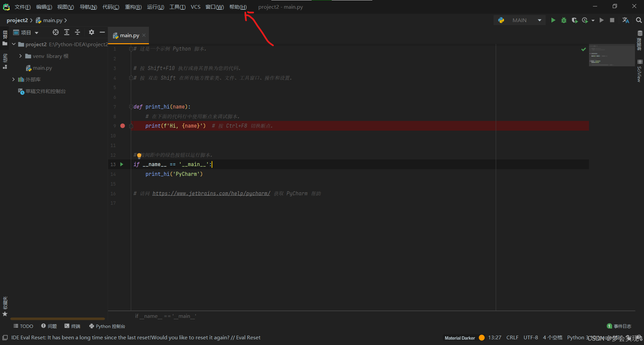Fold the print_hi function at line 7
The width and height of the screenshot is (644, 345).
[131, 107]
